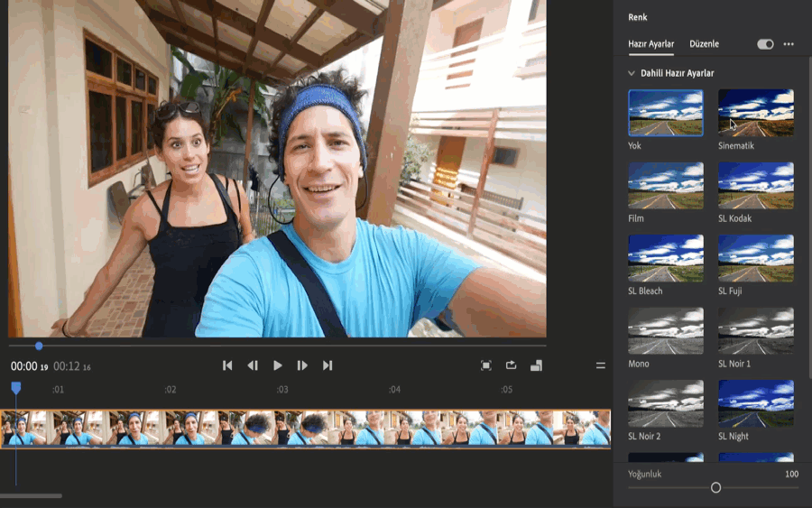The image size is (812, 508).
Task: Toggle loop playback icon
Action: pos(511,365)
